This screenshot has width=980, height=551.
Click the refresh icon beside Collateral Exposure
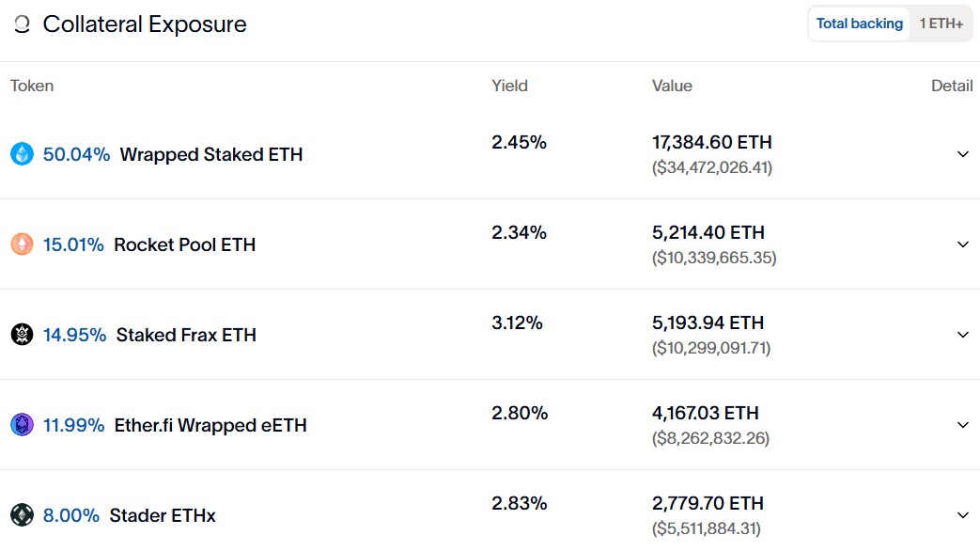(21, 24)
